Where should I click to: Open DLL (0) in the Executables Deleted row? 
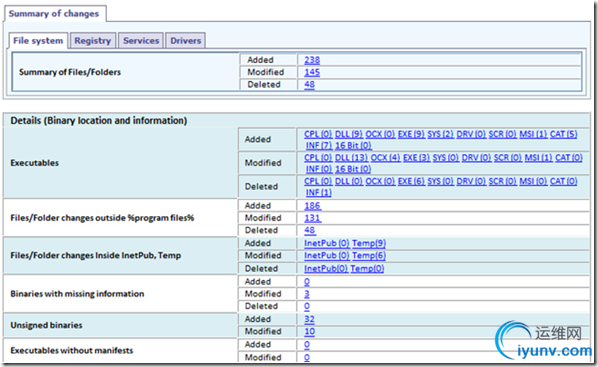tap(349, 181)
